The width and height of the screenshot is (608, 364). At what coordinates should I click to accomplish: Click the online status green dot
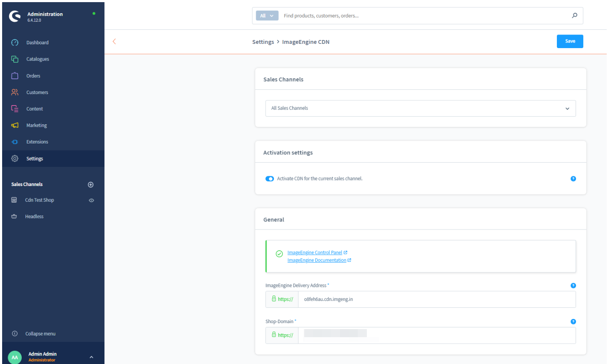click(x=94, y=14)
